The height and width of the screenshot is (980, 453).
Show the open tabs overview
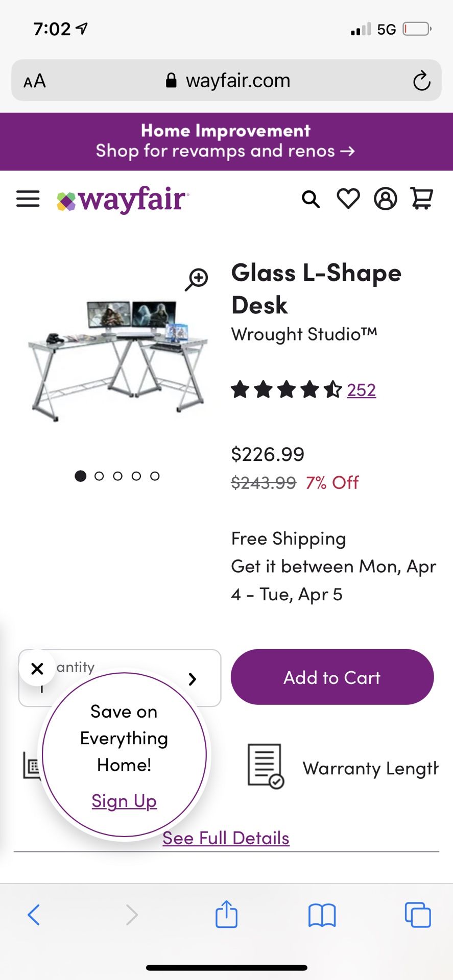coord(417,914)
